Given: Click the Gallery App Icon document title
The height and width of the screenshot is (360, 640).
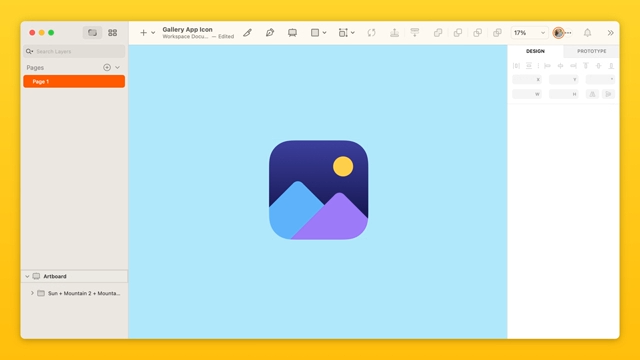Looking at the screenshot, I should pyautogui.click(x=187, y=29).
